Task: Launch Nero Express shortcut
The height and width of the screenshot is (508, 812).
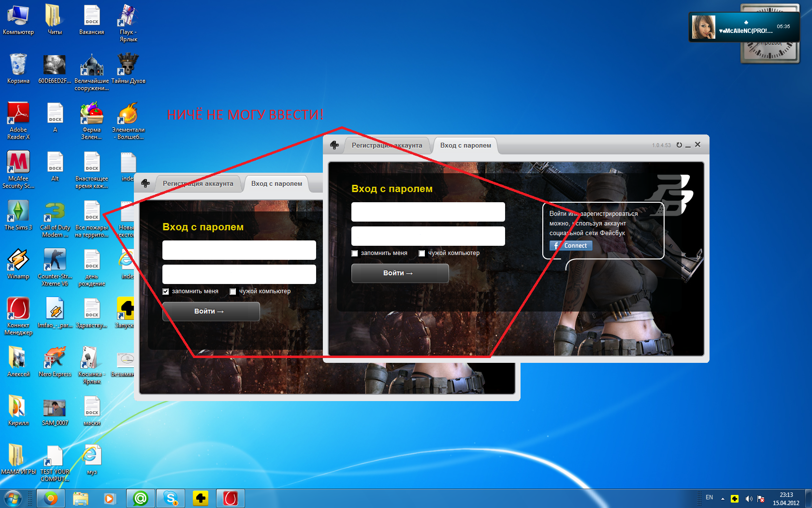Action: (x=55, y=361)
